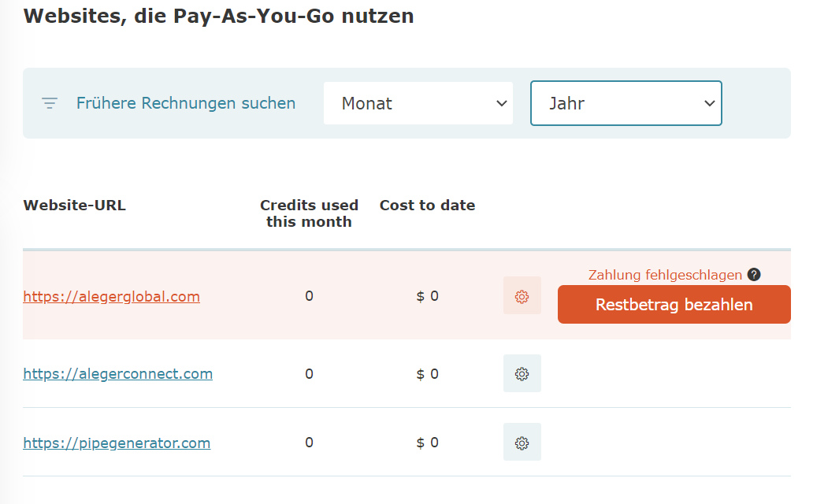Viewport: 828px width, 504px height.
Task: Open the https://alegerconnect.com link
Action: click(x=117, y=373)
